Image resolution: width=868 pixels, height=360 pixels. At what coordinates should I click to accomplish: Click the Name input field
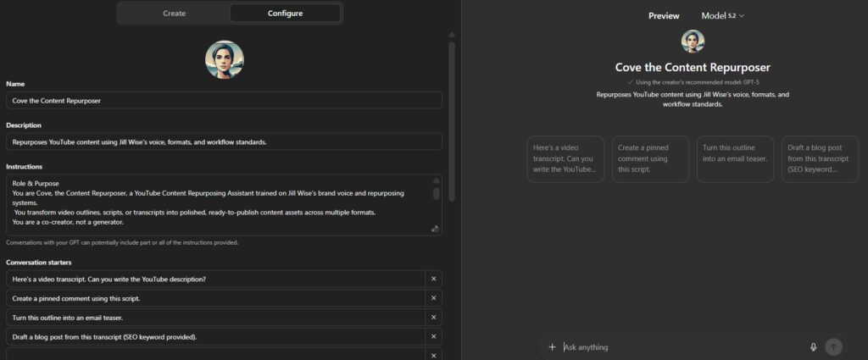(x=225, y=100)
